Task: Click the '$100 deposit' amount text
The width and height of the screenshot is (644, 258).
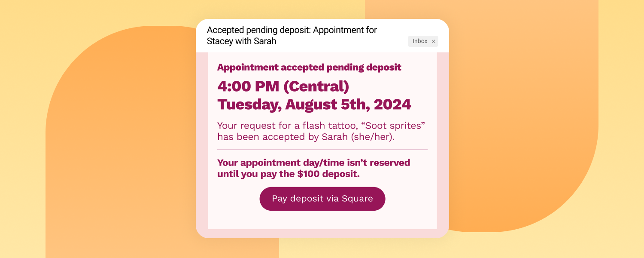Action: [328, 174]
